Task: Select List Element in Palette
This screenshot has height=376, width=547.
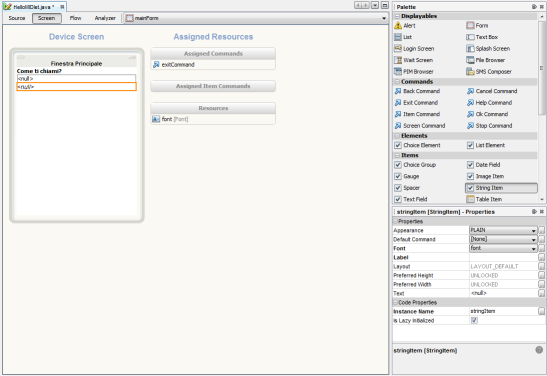Action: [x=486, y=145]
